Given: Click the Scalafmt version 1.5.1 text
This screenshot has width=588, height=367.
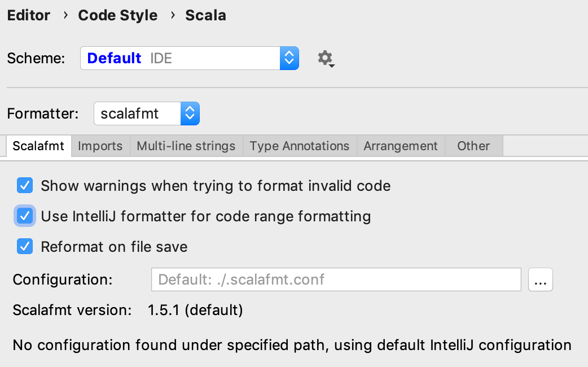Looking at the screenshot, I should click(x=195, y=310).
